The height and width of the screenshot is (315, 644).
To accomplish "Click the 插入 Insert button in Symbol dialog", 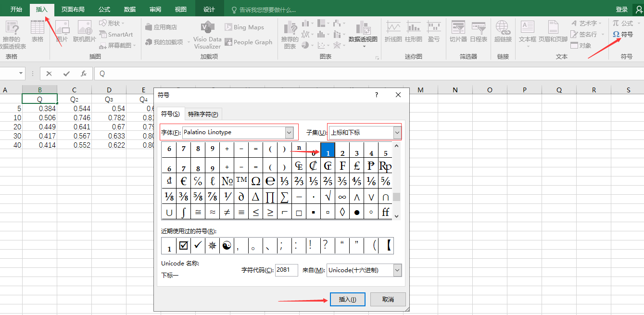I will [x=347, y=299].
